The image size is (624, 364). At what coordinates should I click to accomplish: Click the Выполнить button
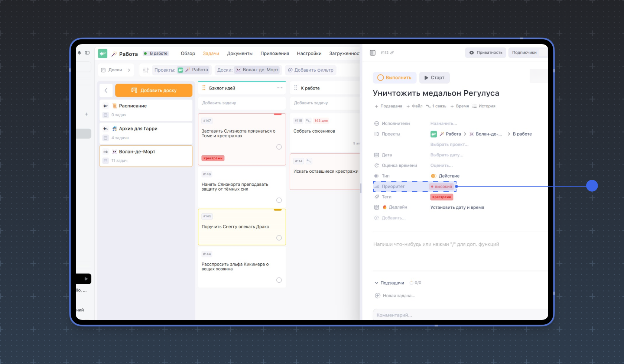pyautogui.click(x=394, y=78)
